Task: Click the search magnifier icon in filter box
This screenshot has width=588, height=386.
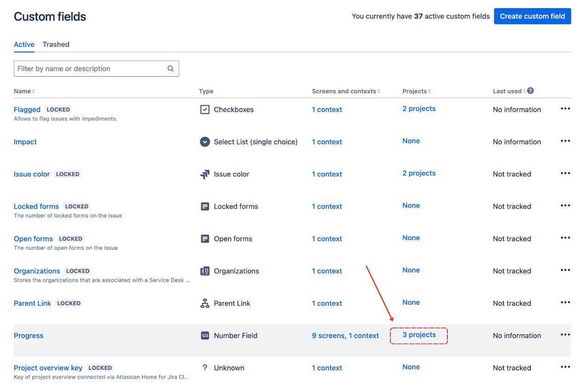Action: (x=170, y=69)
